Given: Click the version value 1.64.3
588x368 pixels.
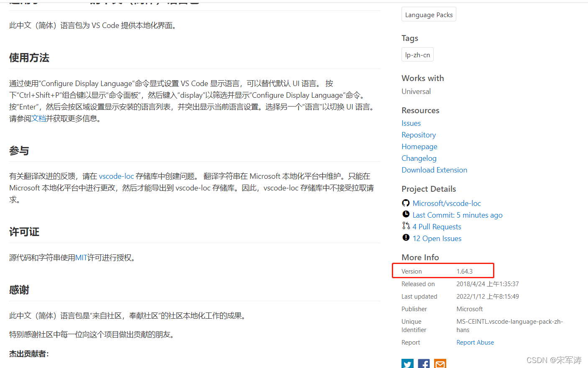Looking at the screenshot, I should point(464,272).
